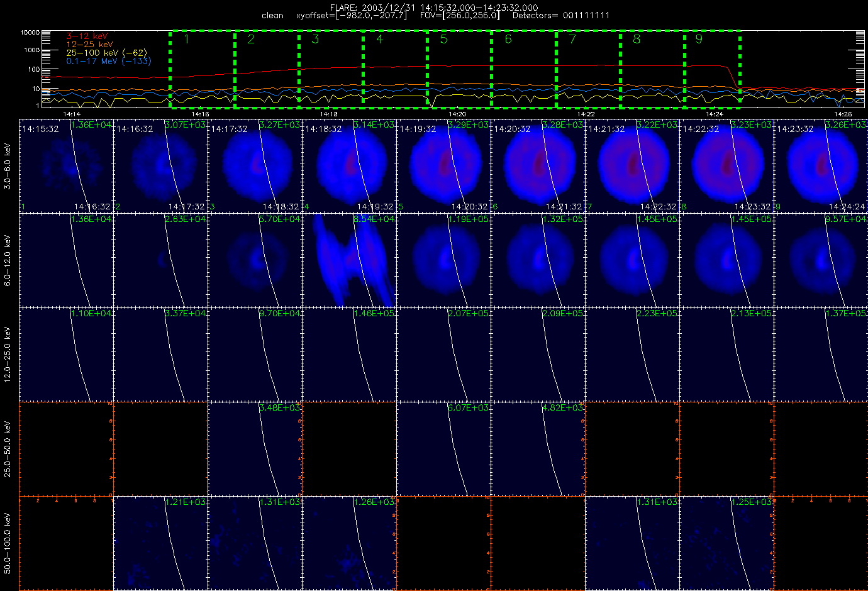Click the 50.0-100.0 keV row label
The image size is (868, 591).
pos(8,543)
